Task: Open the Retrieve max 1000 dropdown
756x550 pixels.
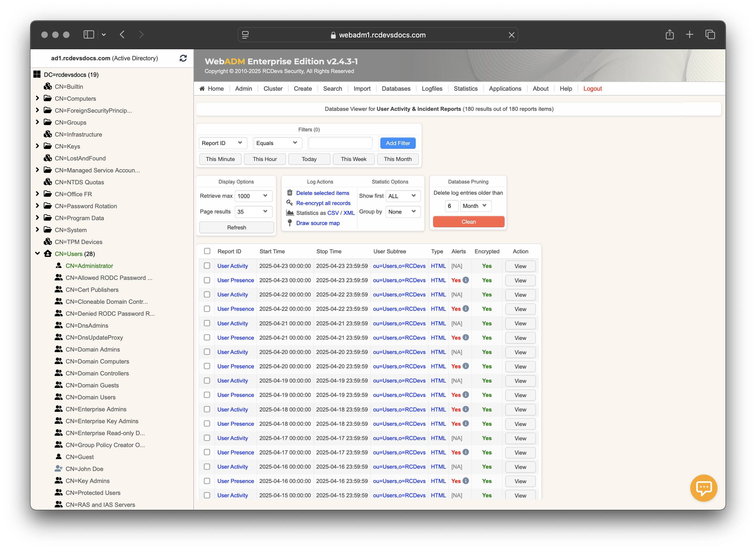Action: [x=253, y=196]
